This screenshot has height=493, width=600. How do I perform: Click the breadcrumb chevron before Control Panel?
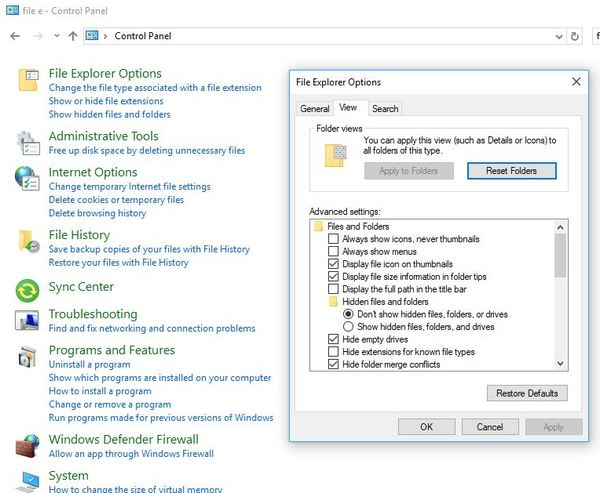tap(105, 36)
